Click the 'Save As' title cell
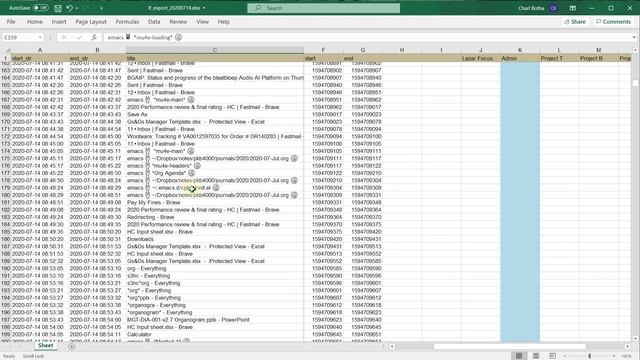 tap(215, 114)
